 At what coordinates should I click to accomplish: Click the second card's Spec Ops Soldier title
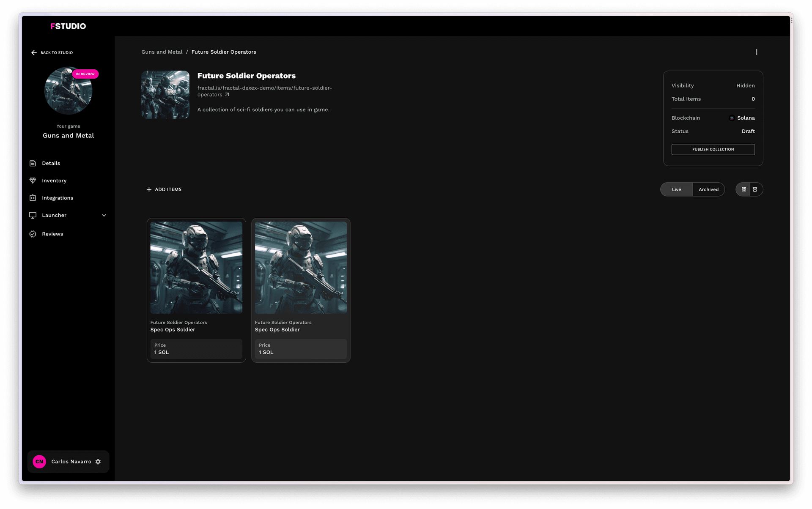pyautogui.click(x=277, y=330)
